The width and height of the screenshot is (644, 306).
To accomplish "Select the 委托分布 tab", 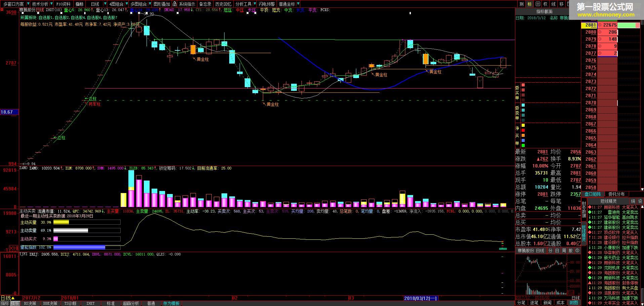I will point(616,194).
